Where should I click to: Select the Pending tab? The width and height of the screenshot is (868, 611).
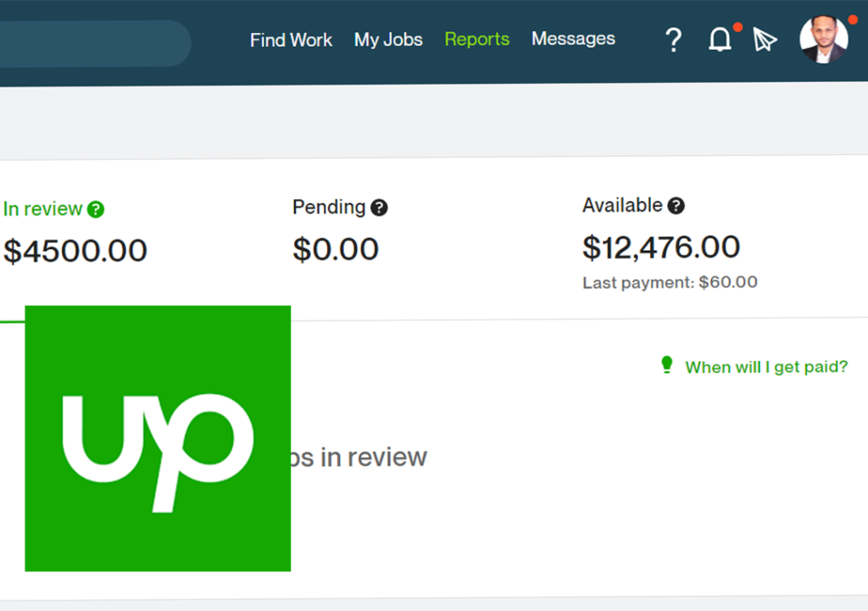point(329,207)
